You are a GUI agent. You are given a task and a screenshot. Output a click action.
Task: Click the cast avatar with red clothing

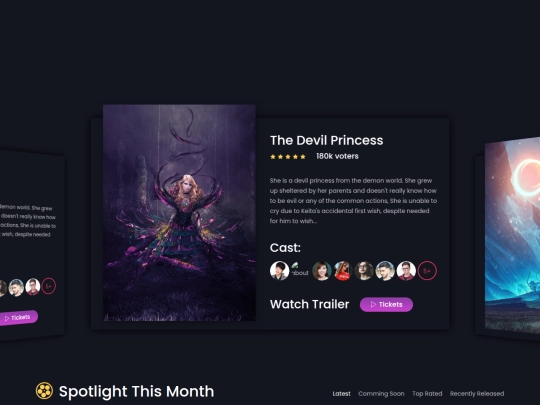pos(343,271)
